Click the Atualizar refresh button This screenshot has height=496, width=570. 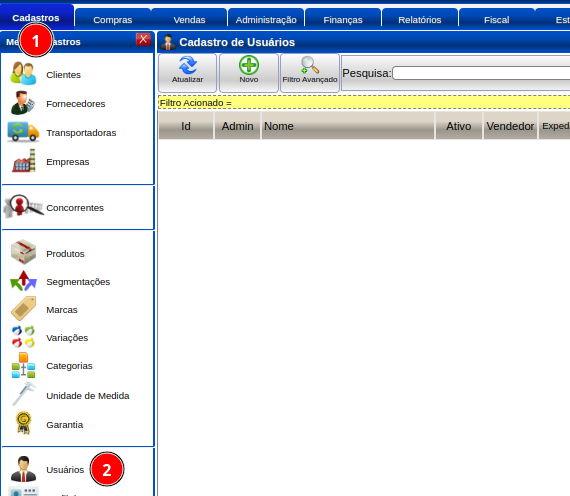pos(187,73)
